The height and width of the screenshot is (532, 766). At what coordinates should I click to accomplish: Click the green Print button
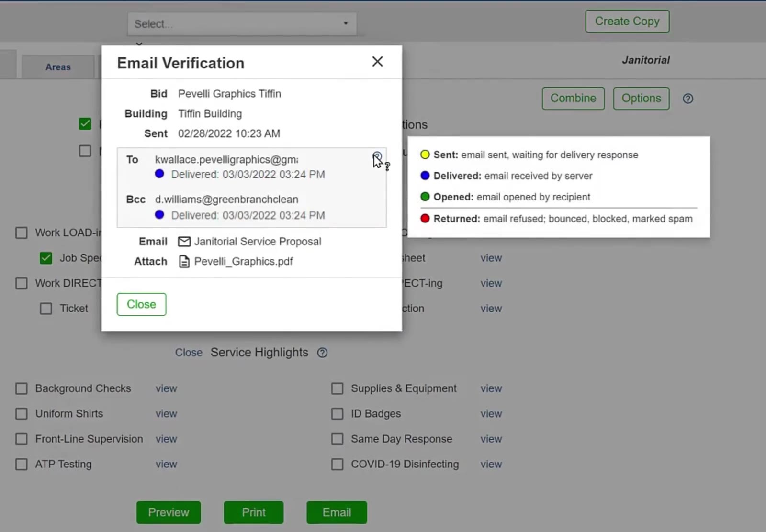pyautogui.click(x=253, y=512)
